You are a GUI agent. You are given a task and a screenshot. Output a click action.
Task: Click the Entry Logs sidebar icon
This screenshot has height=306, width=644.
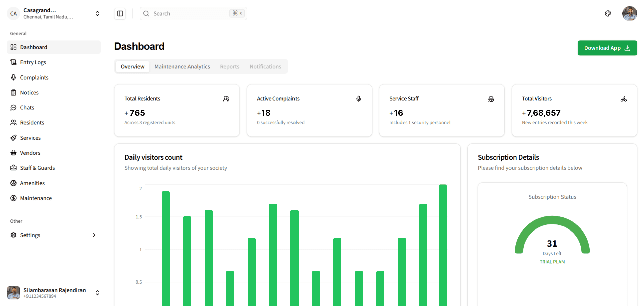(x=13, y=62)
